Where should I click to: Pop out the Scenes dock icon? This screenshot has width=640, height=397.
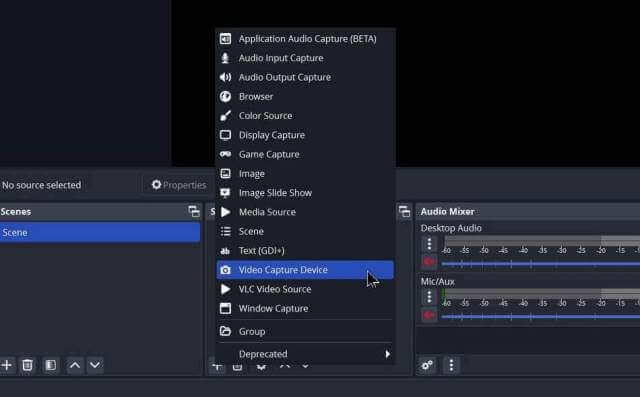click(194, 211)
